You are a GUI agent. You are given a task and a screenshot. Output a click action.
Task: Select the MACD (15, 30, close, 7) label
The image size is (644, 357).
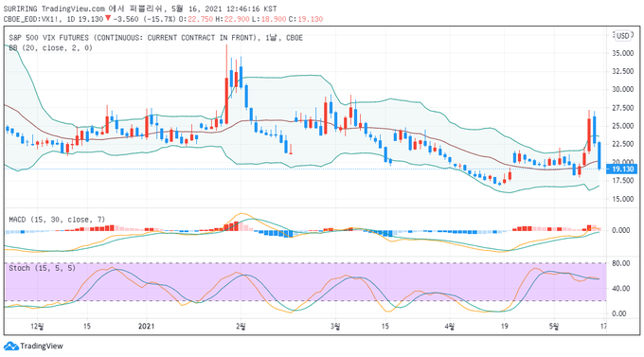(x=57, y=220)
